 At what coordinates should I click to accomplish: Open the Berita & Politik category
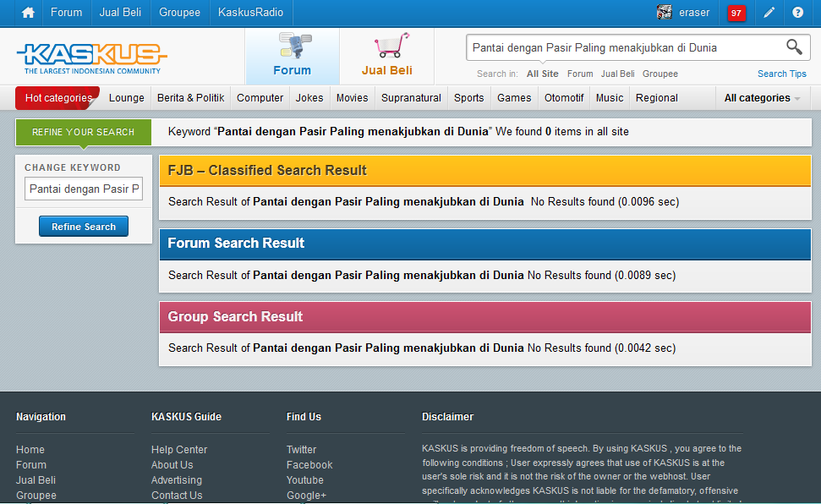pos(190,98)
